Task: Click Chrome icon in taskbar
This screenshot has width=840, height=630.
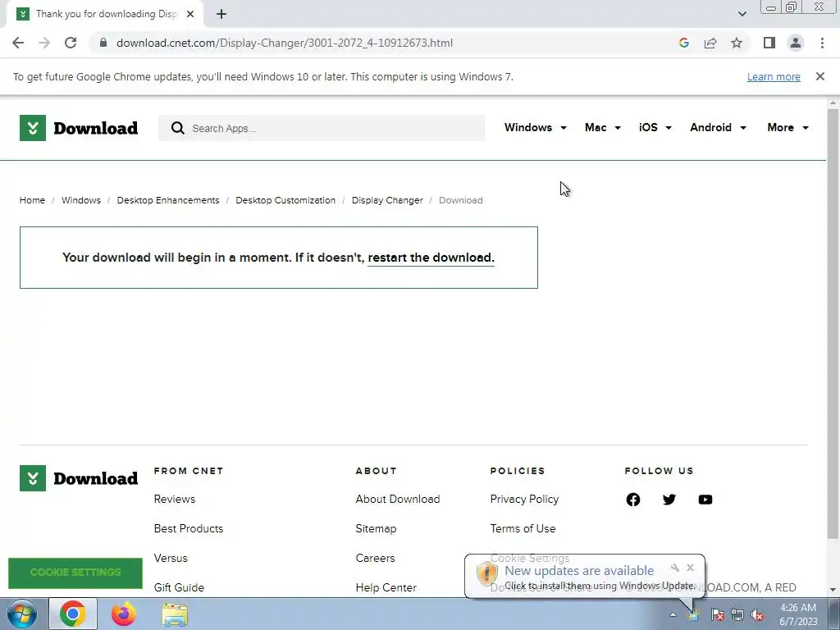Action: (x=73, y=614)
